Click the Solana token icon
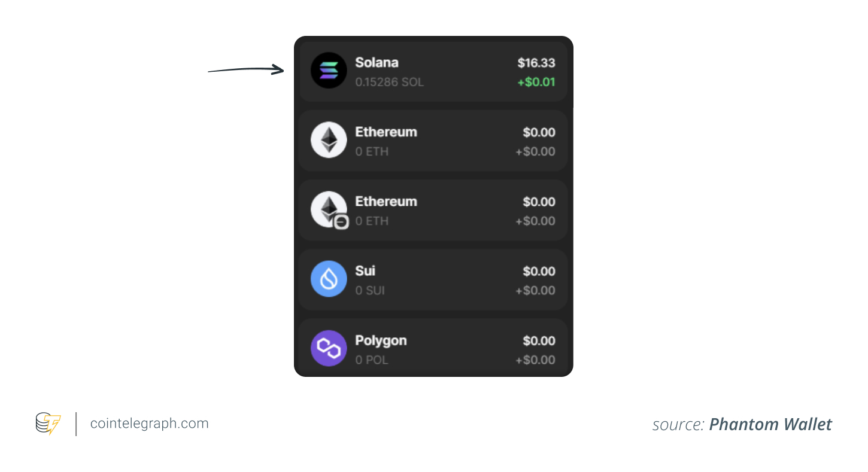The height and width of the screenshot is (472, 868). click(329, 70)
